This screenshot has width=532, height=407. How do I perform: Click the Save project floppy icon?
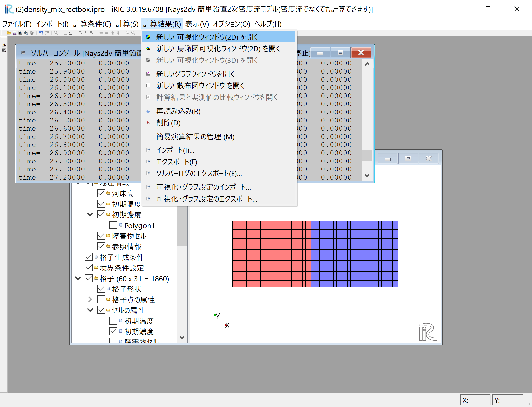pyautogui.click(x=15, y=33)
